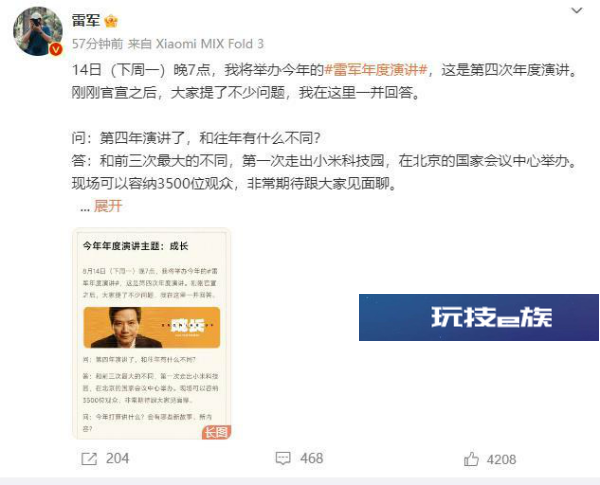This screenshot has width=600, height=485.
Task: Open comments via speech bubble icon
Action: 283,458
